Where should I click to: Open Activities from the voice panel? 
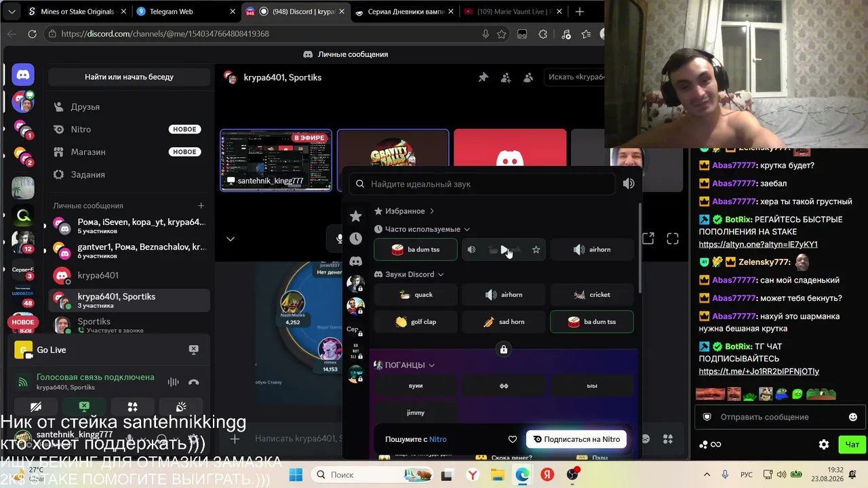[132, 407]
